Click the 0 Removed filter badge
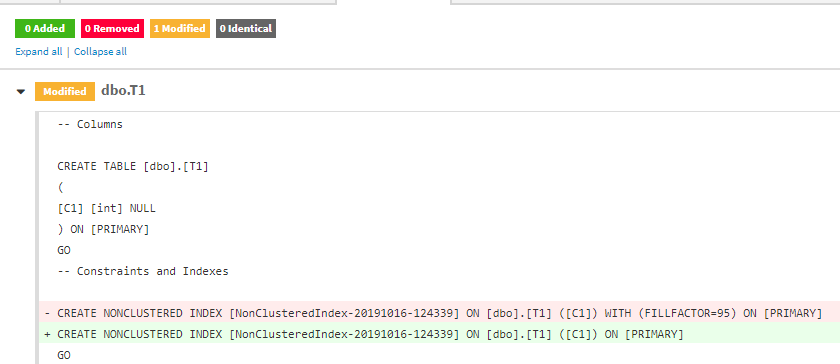 (112, 28)
